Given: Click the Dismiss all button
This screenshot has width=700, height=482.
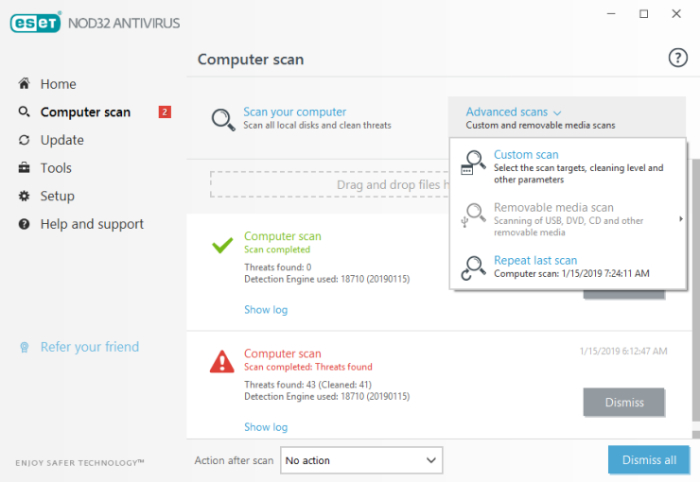Looking at the screenshot, I should coord(649,460).
